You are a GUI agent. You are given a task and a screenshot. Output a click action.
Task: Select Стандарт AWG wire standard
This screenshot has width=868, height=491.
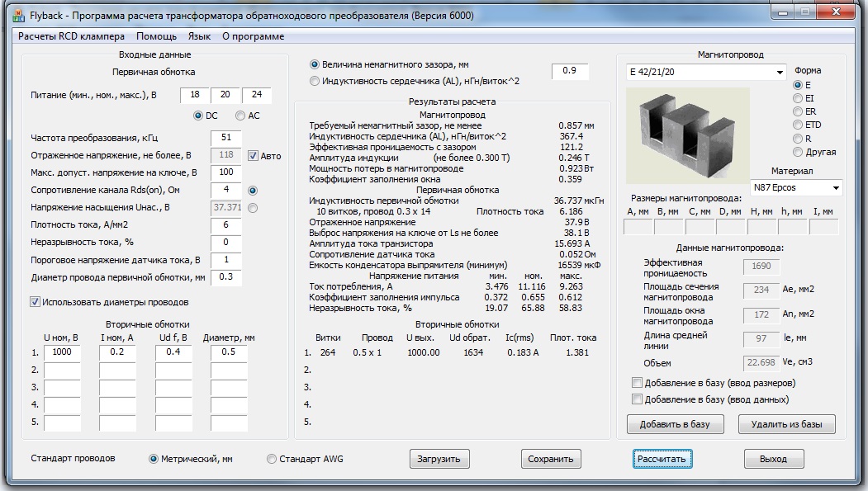[272, 459]
